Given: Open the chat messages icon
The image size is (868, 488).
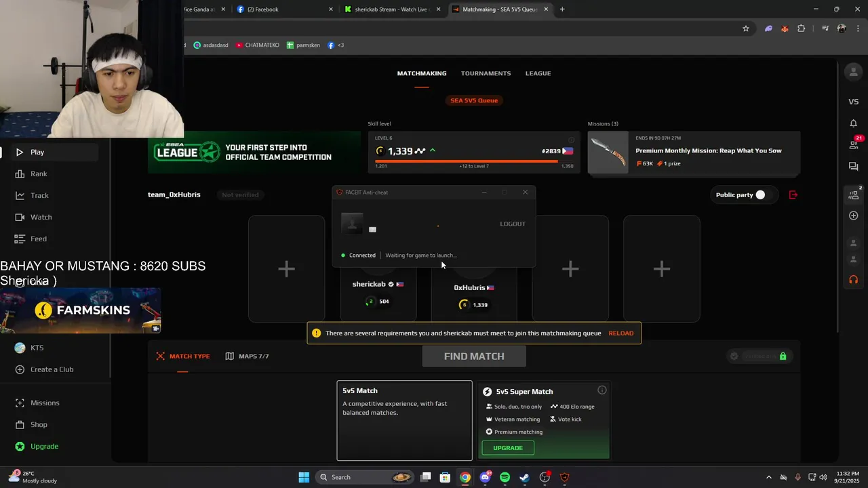Looking at the screenshot, I should pos(853,167).
